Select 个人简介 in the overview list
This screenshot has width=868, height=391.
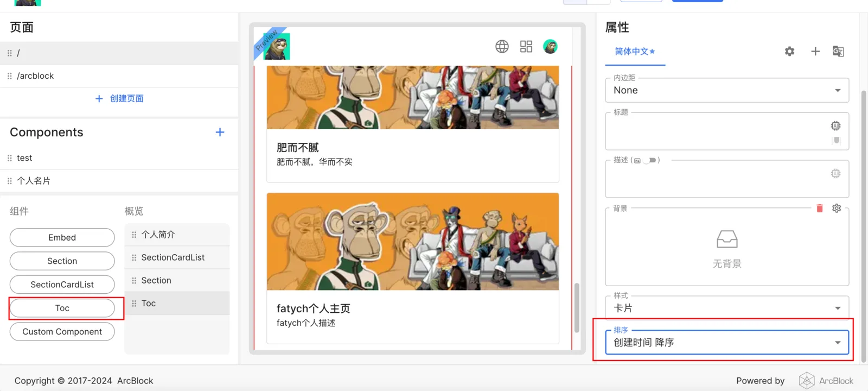177,235
